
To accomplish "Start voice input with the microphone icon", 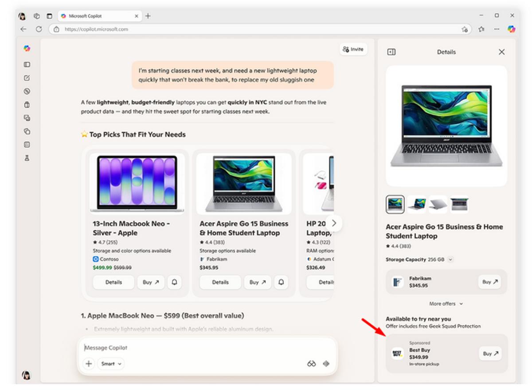I will (x=327, y=364).
